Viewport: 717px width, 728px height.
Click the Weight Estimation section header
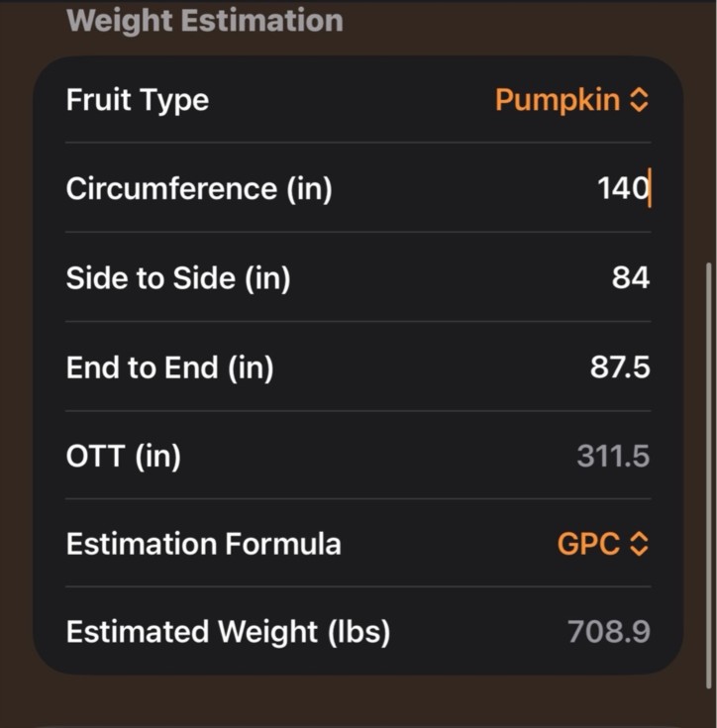click(205, 21)
